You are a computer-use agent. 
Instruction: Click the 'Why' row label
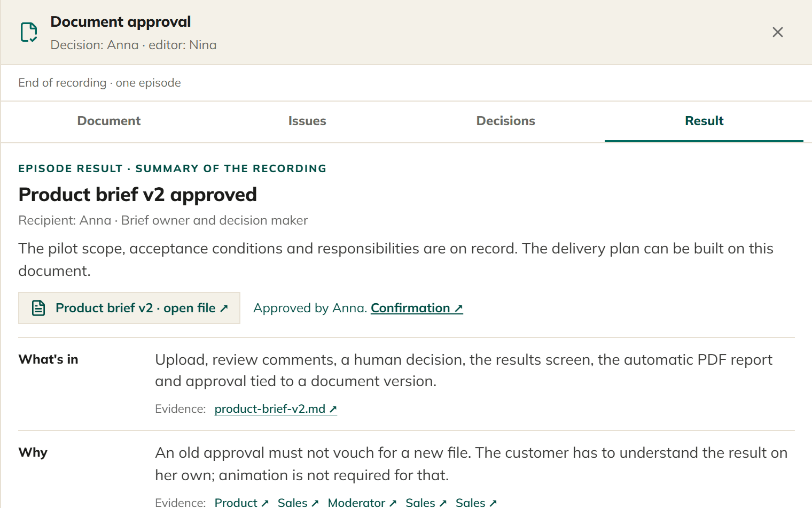click(x=33, y=452)
